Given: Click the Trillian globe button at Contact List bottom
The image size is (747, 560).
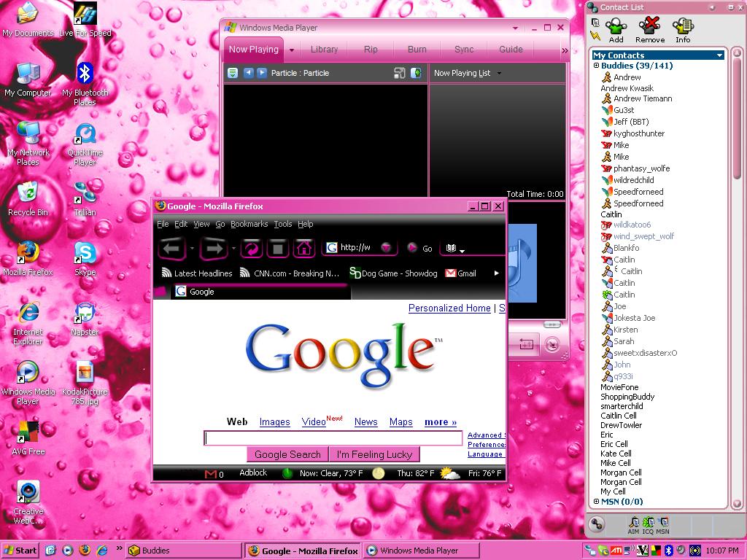Looking at the screenshot, I should tap(596, 524).
